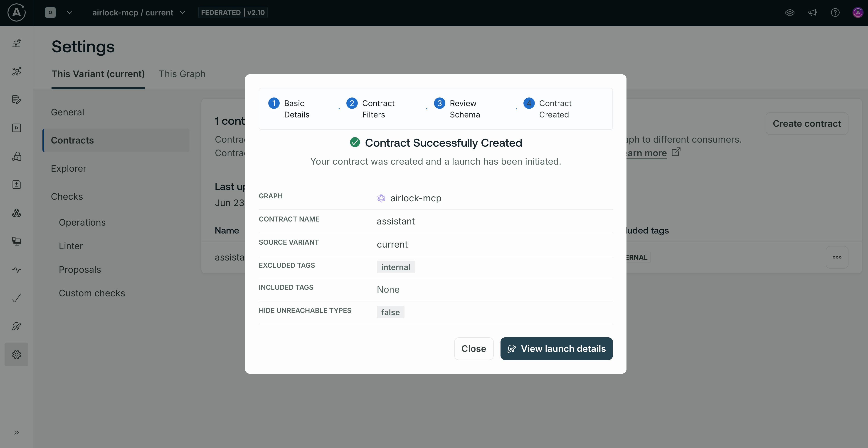Screen dimensions: 868x448
Task: Open the Subgraphs cubes icon in the sidebar
Action: click(x=17, y=213)
